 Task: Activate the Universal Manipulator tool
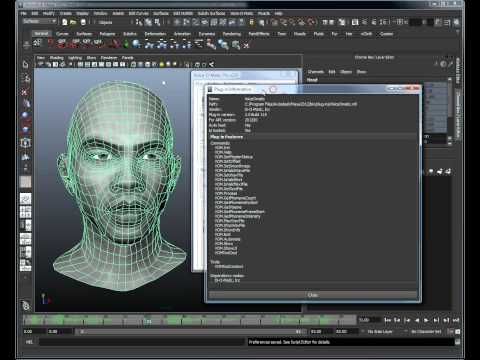tap(26, 143)
